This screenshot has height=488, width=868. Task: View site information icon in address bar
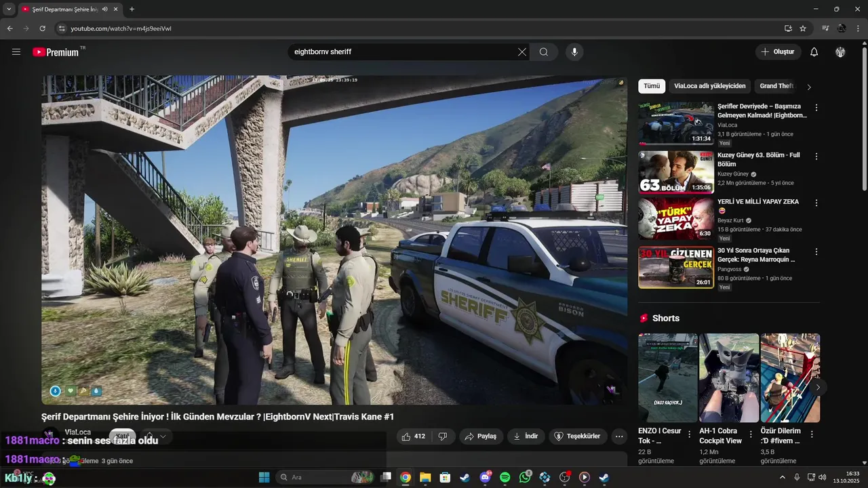[x=61, y=28]
